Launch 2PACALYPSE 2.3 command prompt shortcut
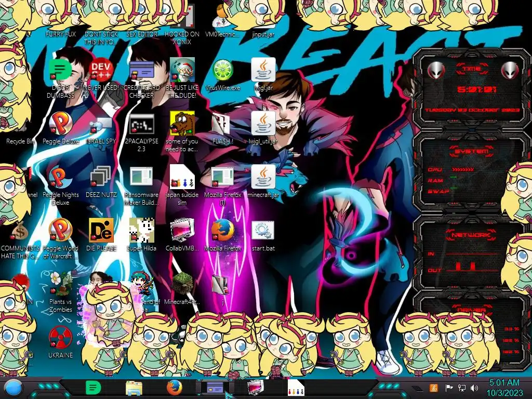 [x=141, y=124]
